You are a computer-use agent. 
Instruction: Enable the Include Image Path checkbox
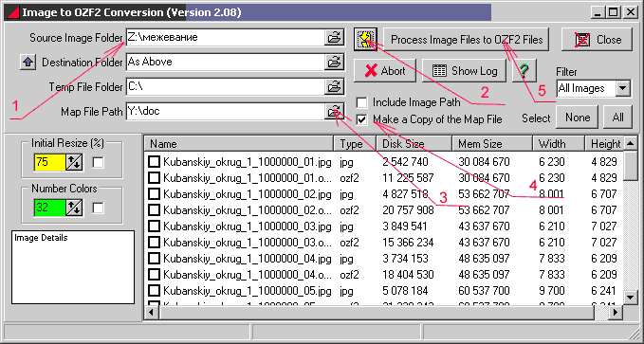click(361, 102)
